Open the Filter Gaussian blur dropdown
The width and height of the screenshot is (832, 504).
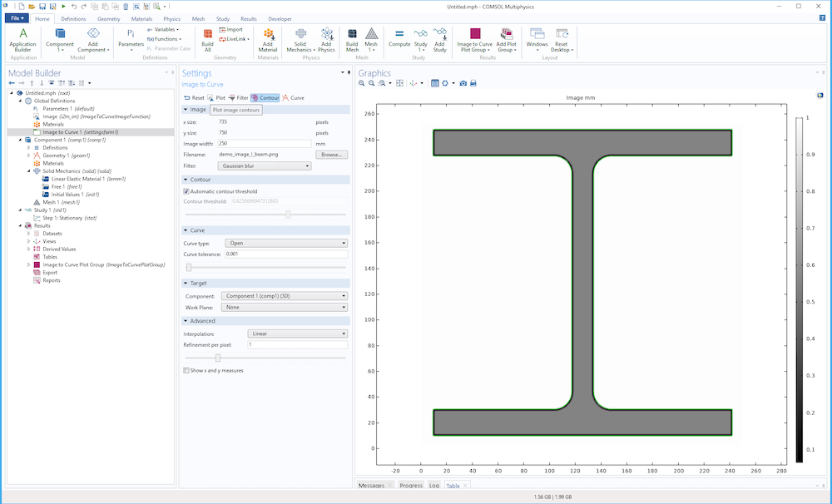coord(263,166)
